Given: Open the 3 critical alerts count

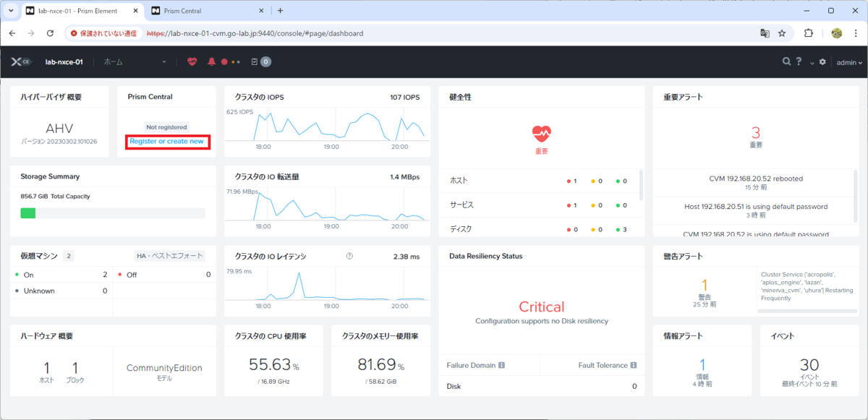Looking at the screenshot, I should click(x=755, y=132).
